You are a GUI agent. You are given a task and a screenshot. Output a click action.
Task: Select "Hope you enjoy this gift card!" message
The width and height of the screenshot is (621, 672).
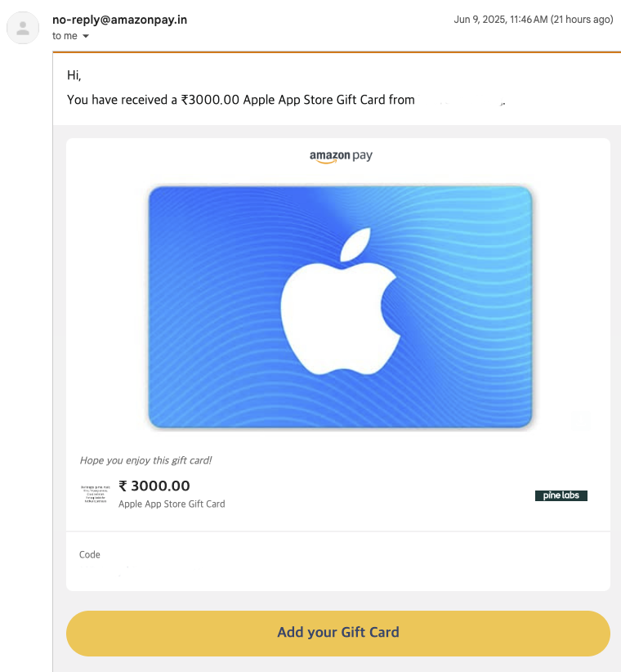click(145, 460)
